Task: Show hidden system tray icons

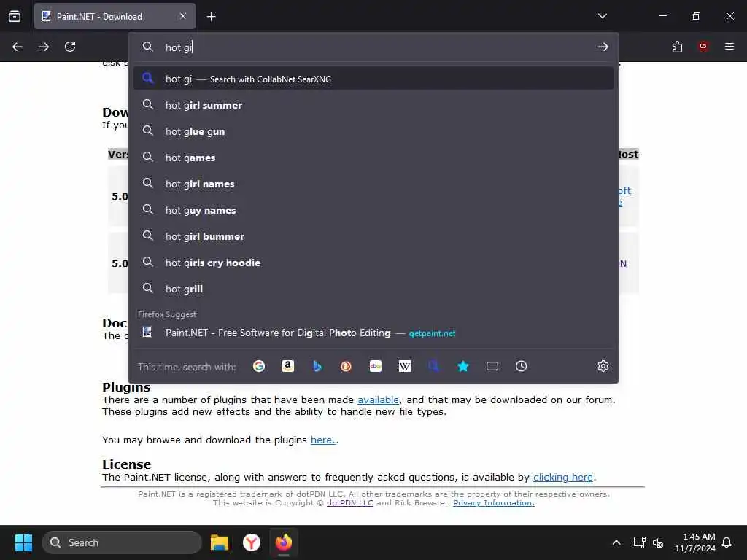Action: coord(616,542)
